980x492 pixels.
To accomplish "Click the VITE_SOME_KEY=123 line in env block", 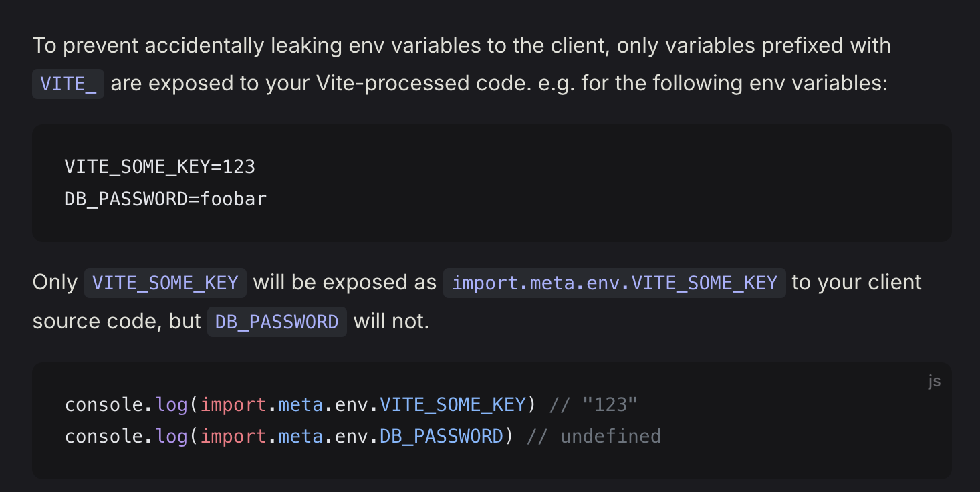I will coord(160,166).
